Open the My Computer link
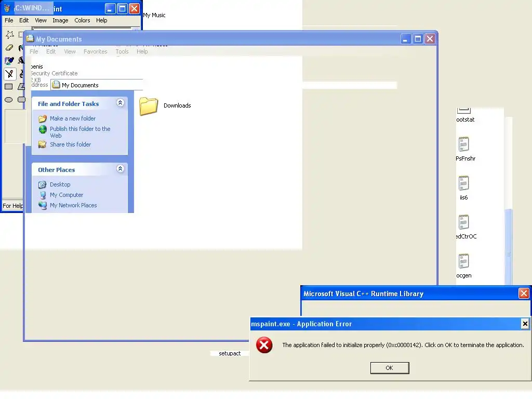This screenshot has height=399, width=532. point(66,195)
